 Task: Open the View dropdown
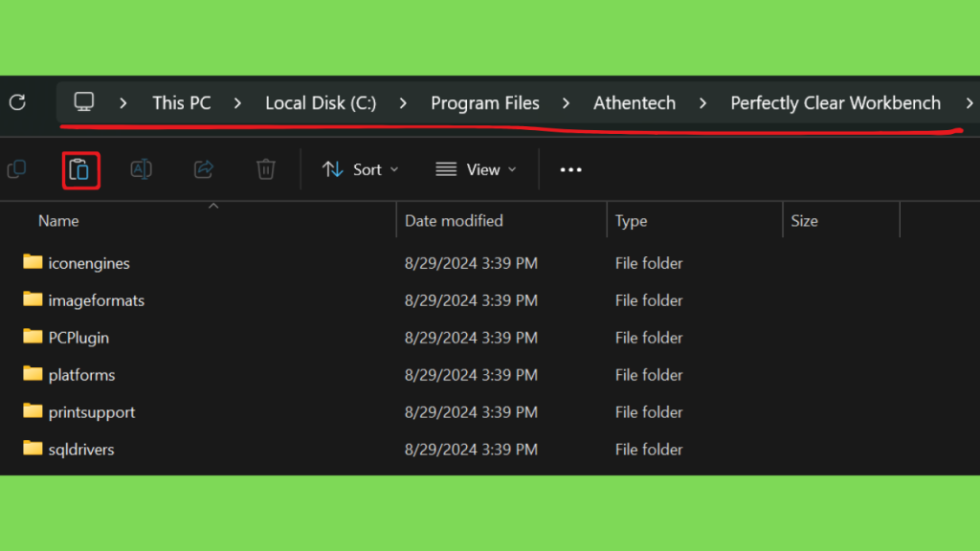point(477,169)
